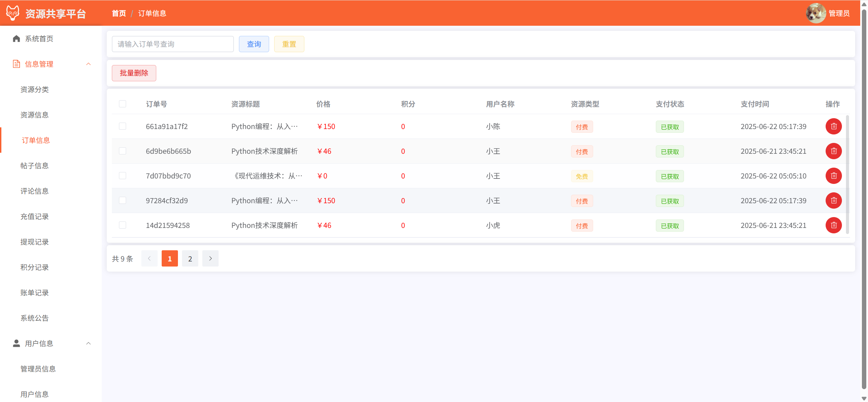Click the home icon beside 系统首页

tap(16, 39)
